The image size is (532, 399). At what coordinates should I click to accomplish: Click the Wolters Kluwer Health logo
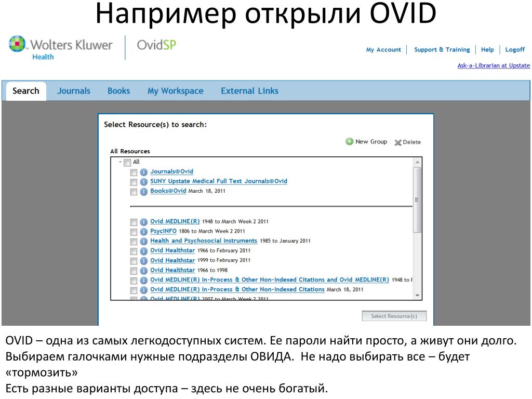pyautogui.click(x=60, y=47)
